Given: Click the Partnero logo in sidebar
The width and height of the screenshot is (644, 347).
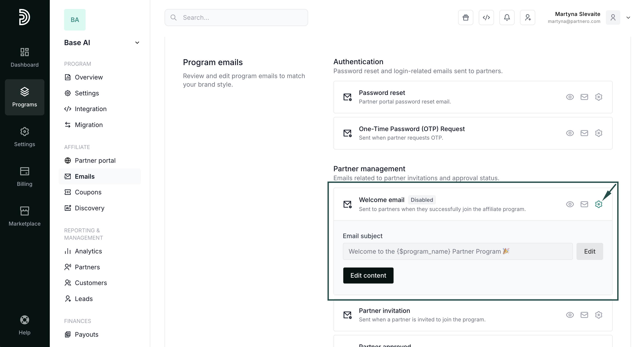Looking at the screenshot, I should coord(24,17).
